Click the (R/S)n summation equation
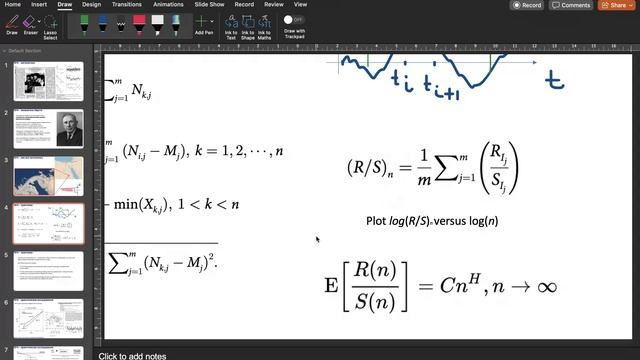The width and height of the screenshot is (640, 360). [433, 168]
